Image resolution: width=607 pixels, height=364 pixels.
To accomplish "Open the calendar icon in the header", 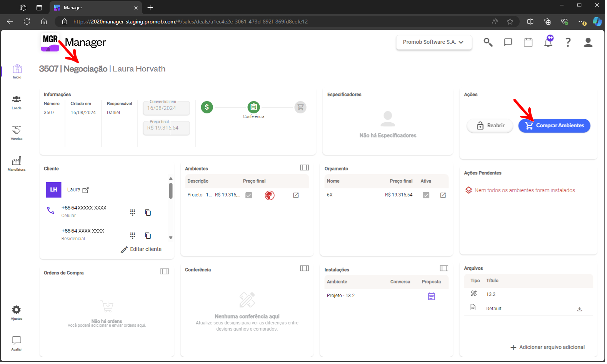I will tap(528, 42).
